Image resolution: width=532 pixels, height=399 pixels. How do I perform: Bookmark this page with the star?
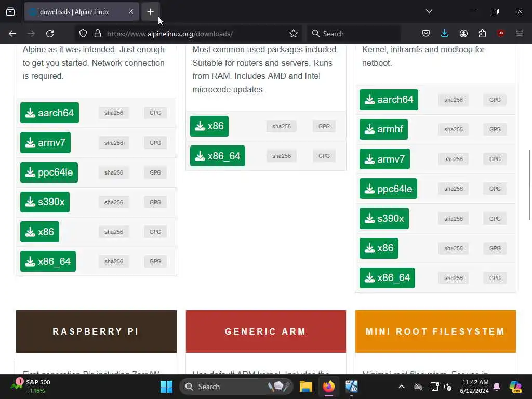[294, 34]
